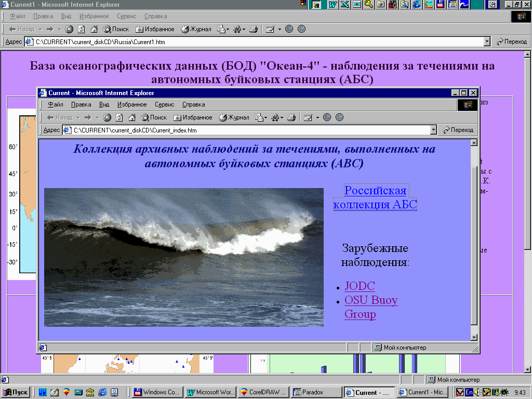Open address dropdown in front Current window
This screenshot has height=399, width=532.
pos(434,130)
